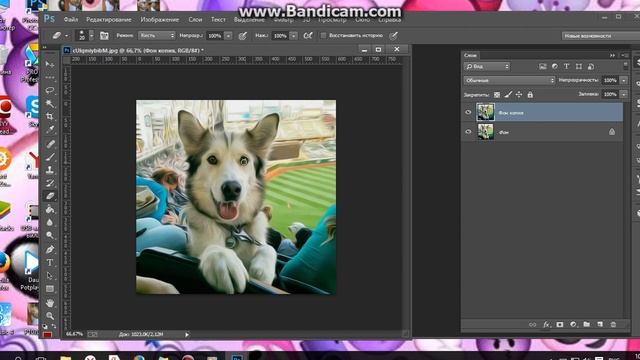Toggle pressure for size icon

tap(393, 36)
